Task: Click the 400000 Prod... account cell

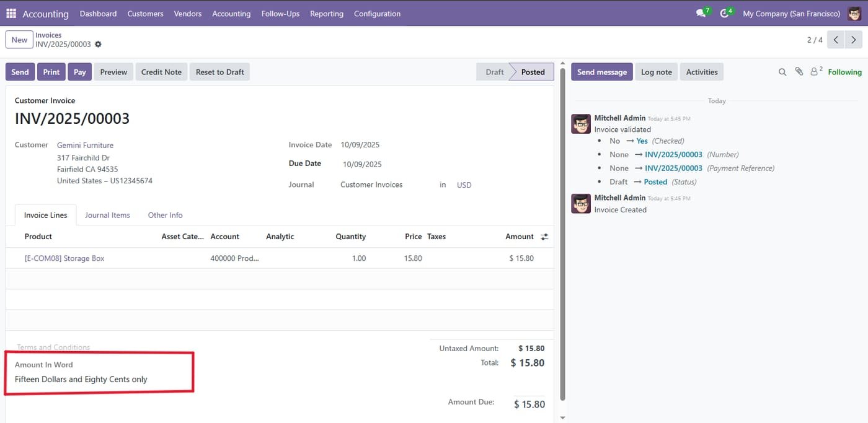Action: point(234,258)
